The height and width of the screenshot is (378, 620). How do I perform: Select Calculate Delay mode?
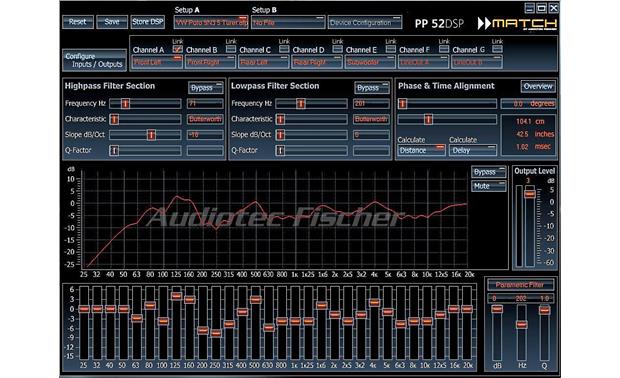click(x=473, y=150)
